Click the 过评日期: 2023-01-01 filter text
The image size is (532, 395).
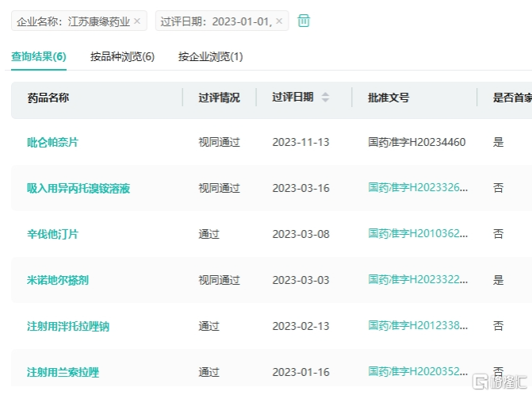(216, 21)
